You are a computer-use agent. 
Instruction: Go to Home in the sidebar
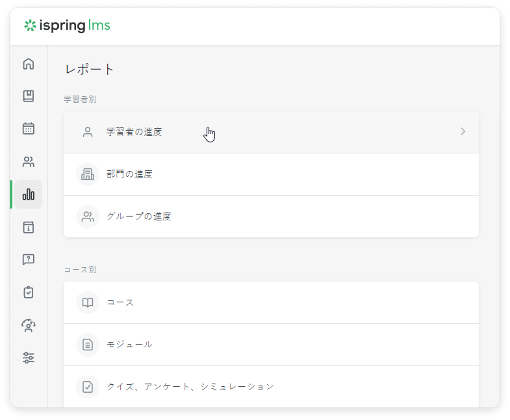coord(29,64)
